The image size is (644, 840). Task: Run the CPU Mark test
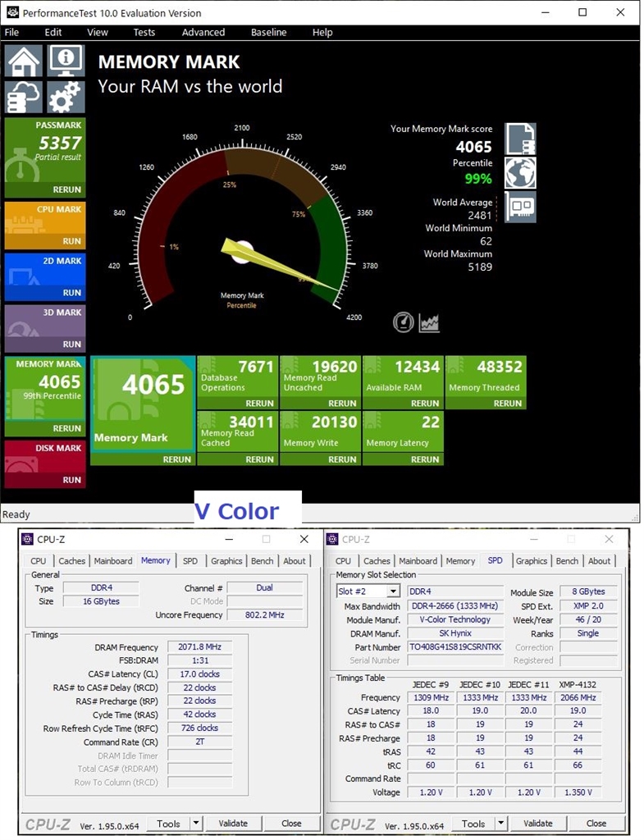pos(72,241)
